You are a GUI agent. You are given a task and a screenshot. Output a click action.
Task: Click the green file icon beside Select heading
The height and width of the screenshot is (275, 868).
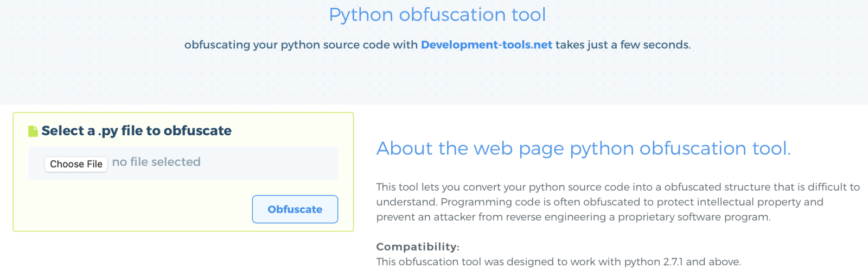33,131
